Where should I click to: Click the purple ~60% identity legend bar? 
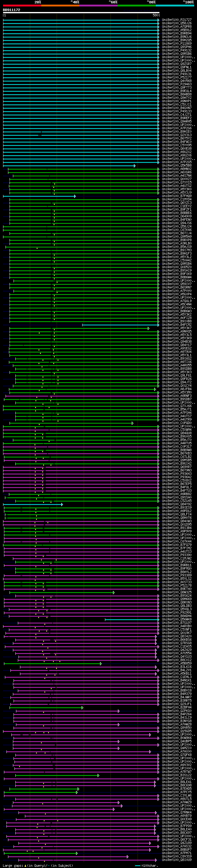(x=98, y=6)
